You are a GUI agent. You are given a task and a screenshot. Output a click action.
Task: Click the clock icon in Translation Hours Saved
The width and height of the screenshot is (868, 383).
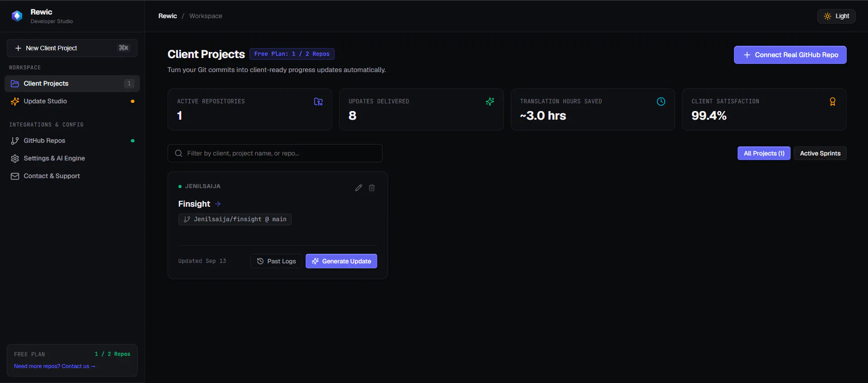(x=661, y=102)
